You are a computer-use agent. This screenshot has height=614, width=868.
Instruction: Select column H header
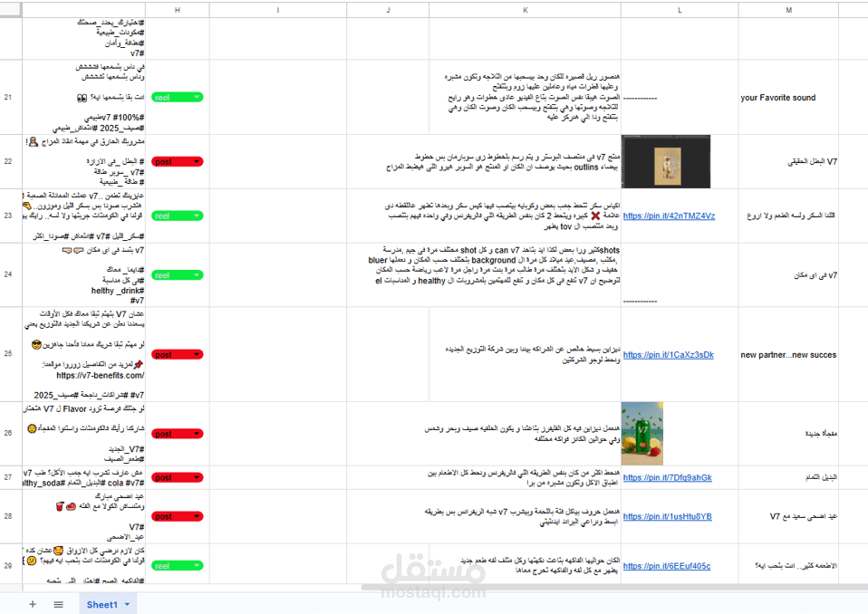coord(178,10)
